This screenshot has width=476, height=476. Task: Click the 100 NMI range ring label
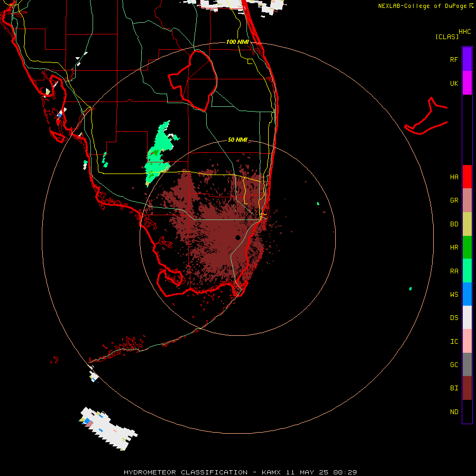tap(237, 42)
